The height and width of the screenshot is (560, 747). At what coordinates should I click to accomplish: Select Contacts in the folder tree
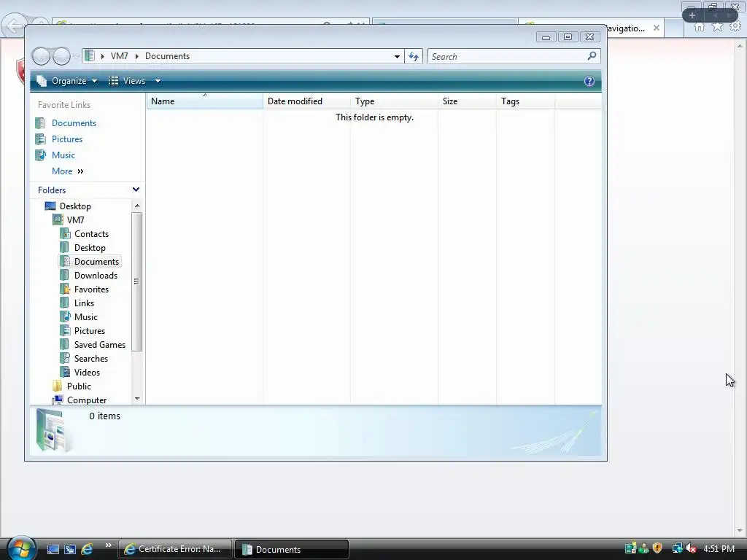point(91,234)
